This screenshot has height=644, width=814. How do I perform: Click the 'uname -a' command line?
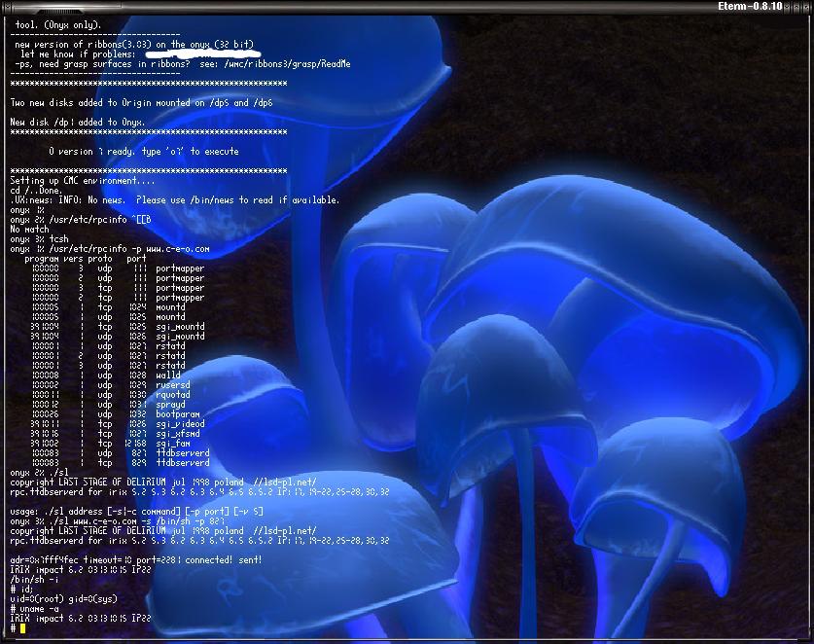(39, 609)
